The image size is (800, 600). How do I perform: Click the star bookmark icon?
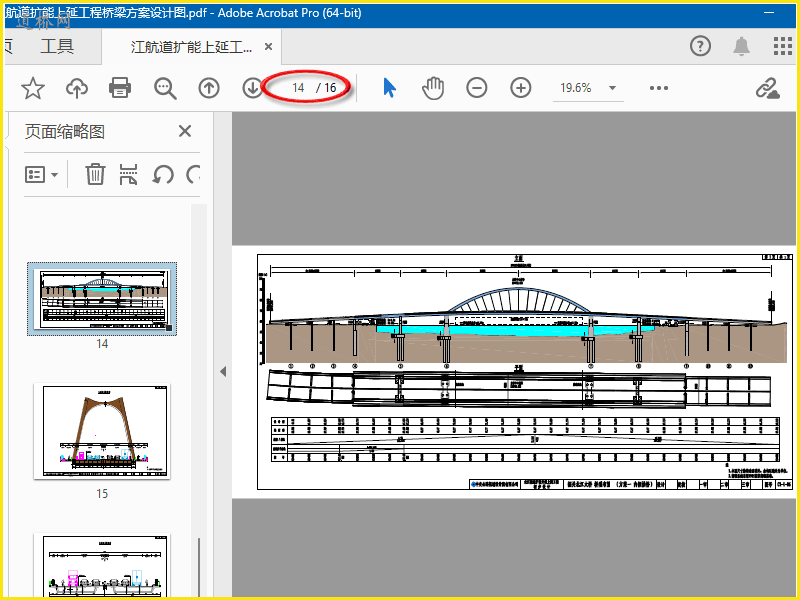coord(33,88)
